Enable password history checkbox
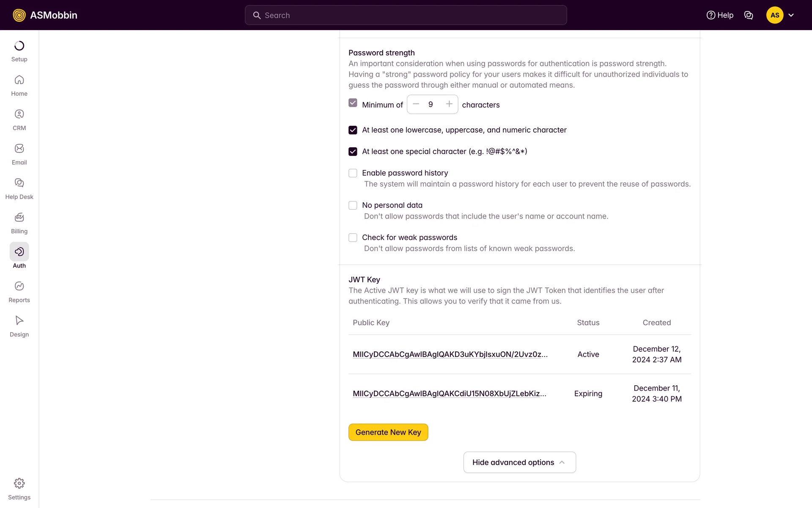Viewport: 812px width, 508px height. coord(353,173)
